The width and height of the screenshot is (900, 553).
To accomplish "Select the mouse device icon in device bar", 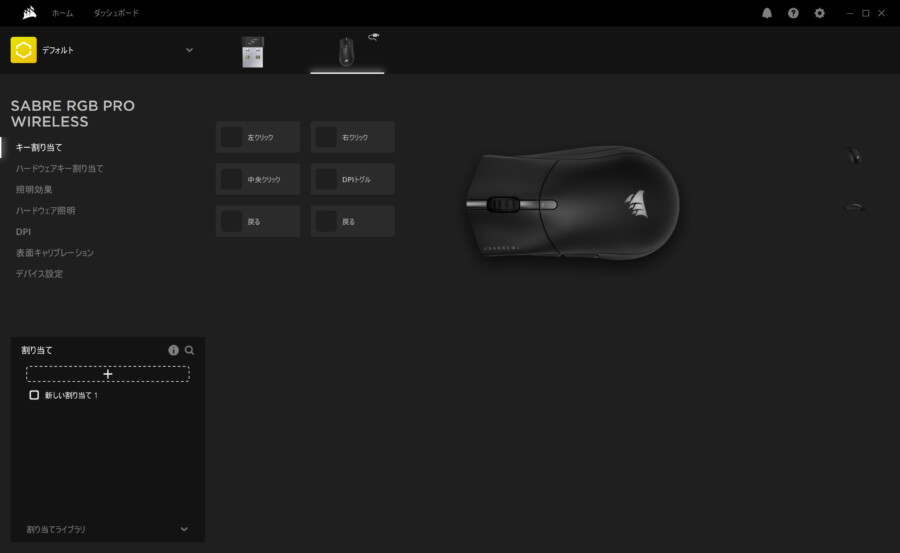I will coord(346,51).
